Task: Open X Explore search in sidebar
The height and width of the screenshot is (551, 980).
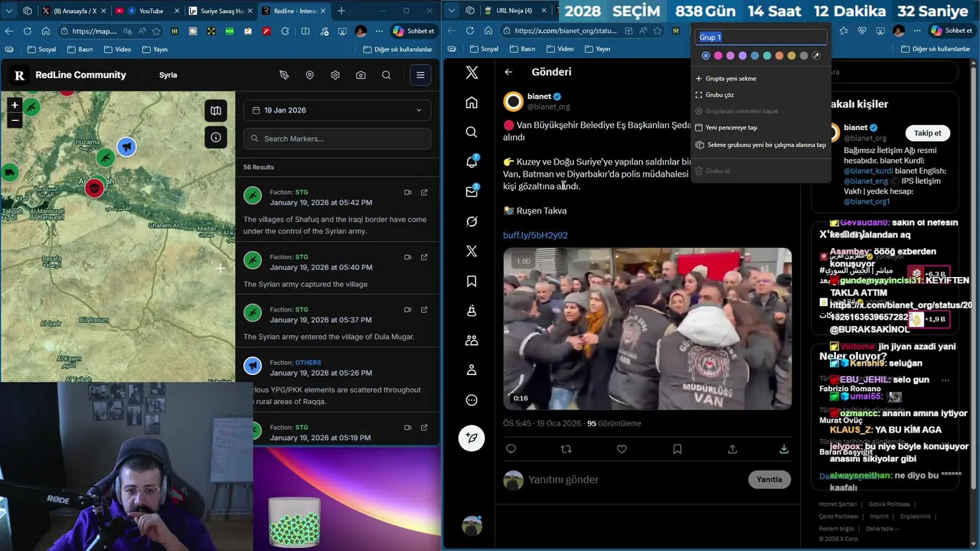Action: [x=472, y=132]
